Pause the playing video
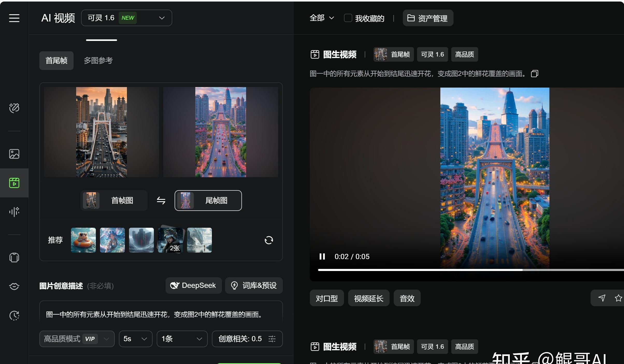 point(322,256)
